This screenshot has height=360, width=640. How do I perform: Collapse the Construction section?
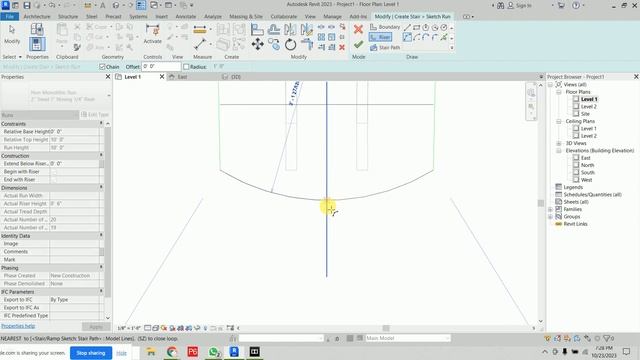[x=101, y=156]
